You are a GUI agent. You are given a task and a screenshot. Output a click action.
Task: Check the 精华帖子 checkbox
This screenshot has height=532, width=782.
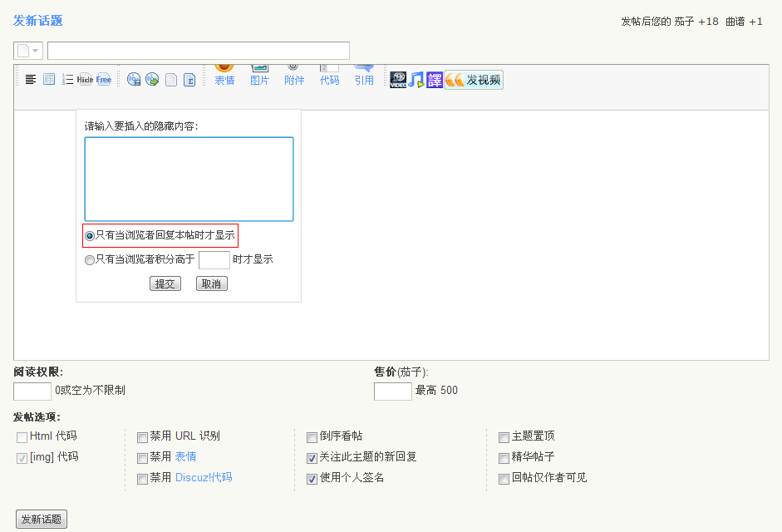pos(504,458)
